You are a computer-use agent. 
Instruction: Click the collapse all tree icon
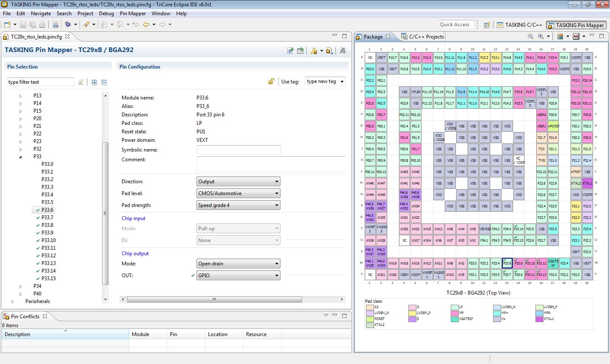pos(104,82)
